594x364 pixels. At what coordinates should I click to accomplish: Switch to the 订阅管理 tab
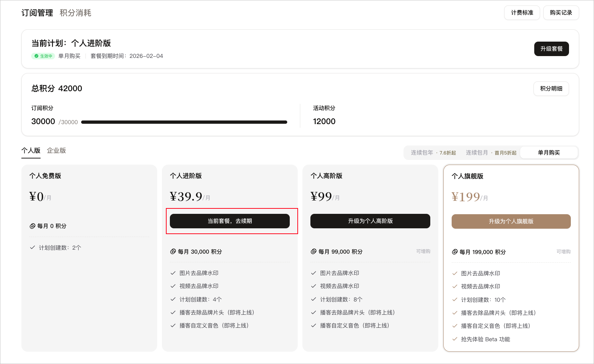[37, 13]
